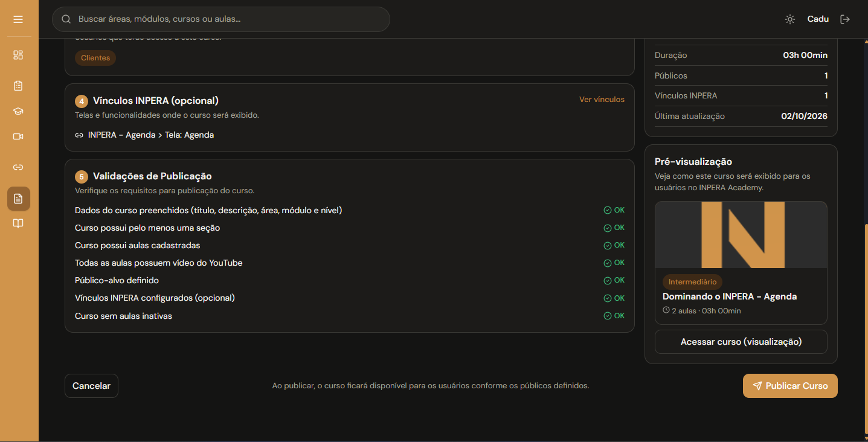The height and width of the screenshot is (442, 868).
Task: Open the dashboard grid icon
Action: coord(18,55)
